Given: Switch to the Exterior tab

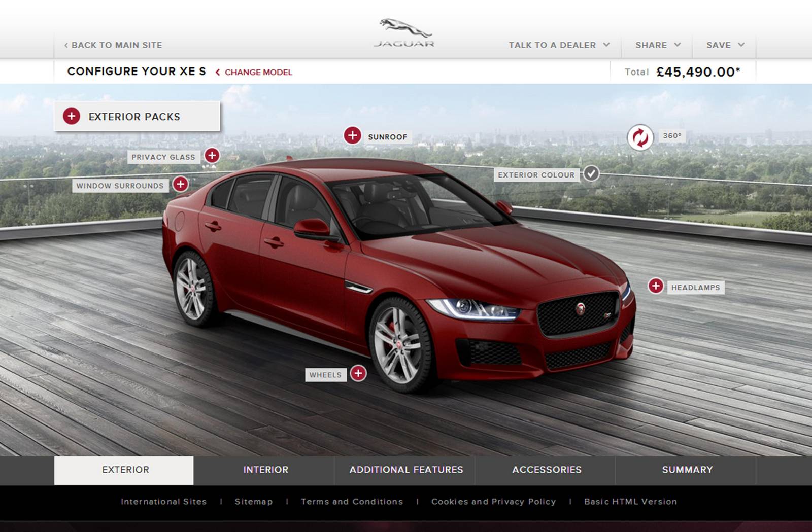Looking at the screenshot, I should coord(124,470).
